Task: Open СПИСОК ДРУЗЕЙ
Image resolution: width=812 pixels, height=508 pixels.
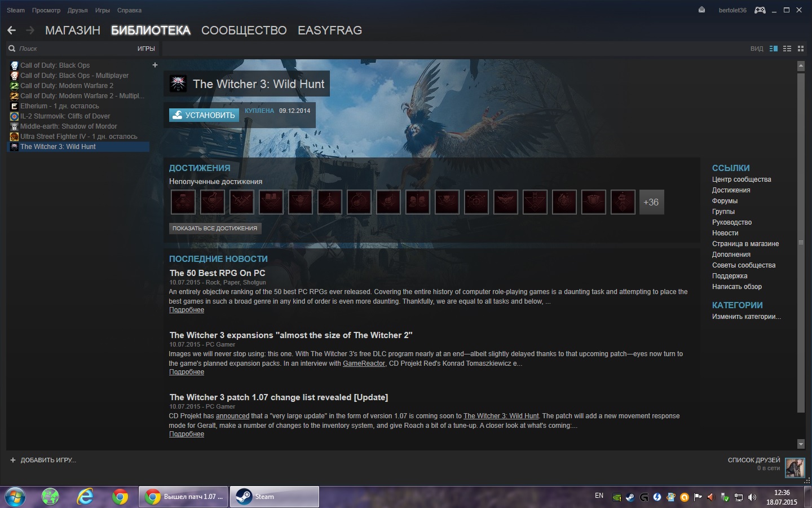Action: tap(754, 460)
